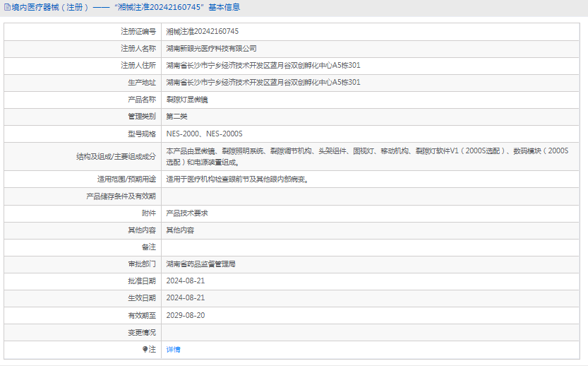Click the page title 境内医疗器械（注册）基本信息
The height and width of the screenshot is (366, 588).
pos(126,7)
